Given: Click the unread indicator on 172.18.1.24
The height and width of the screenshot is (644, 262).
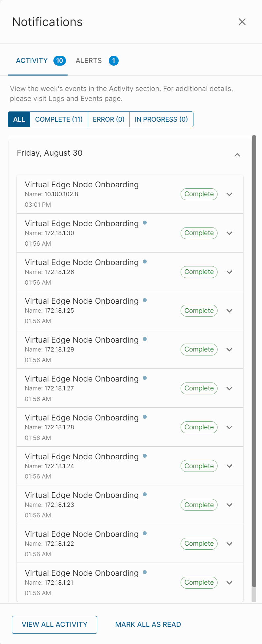Looking at the screenshot, I should [x=145, y=456].
